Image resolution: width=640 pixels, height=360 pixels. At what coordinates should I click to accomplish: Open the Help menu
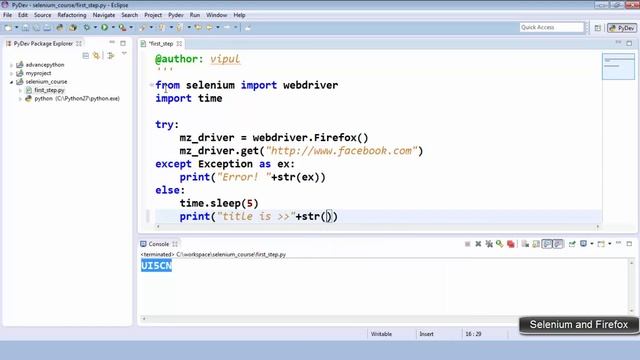click(239, 15)
